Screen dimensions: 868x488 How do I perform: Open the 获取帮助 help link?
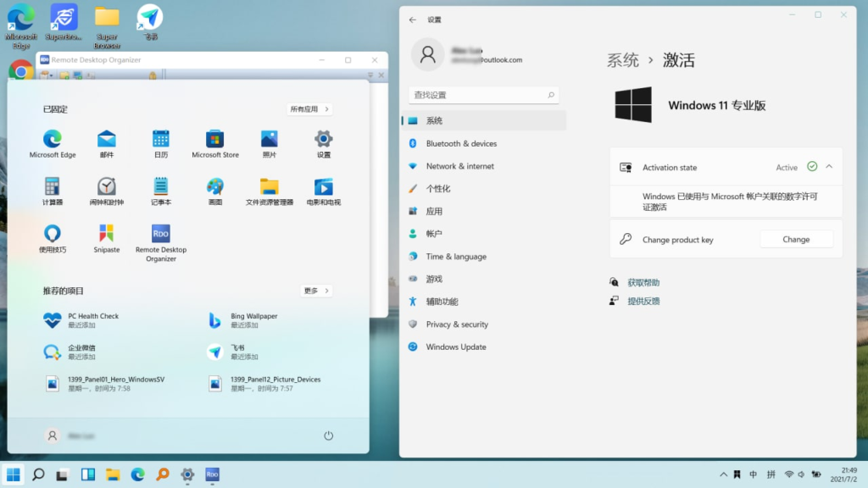(643, 282)
